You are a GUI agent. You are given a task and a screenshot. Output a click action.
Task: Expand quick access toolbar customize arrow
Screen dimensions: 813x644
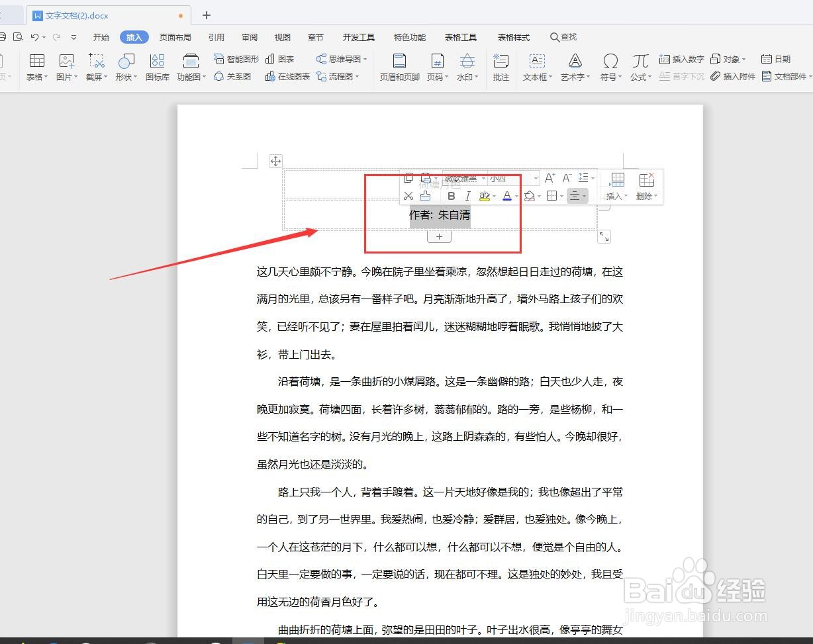[x=73, y=37]
